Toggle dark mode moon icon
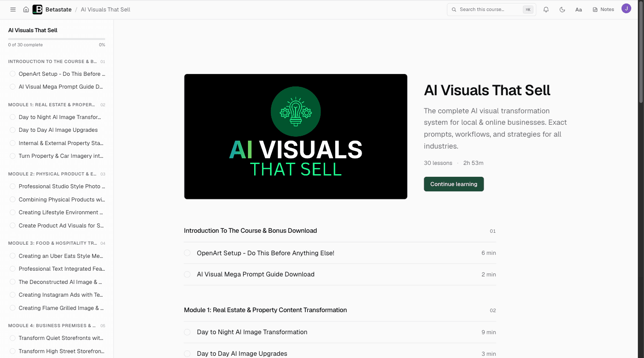This screenshot has height=358, width=644. (x=563, y=9)
